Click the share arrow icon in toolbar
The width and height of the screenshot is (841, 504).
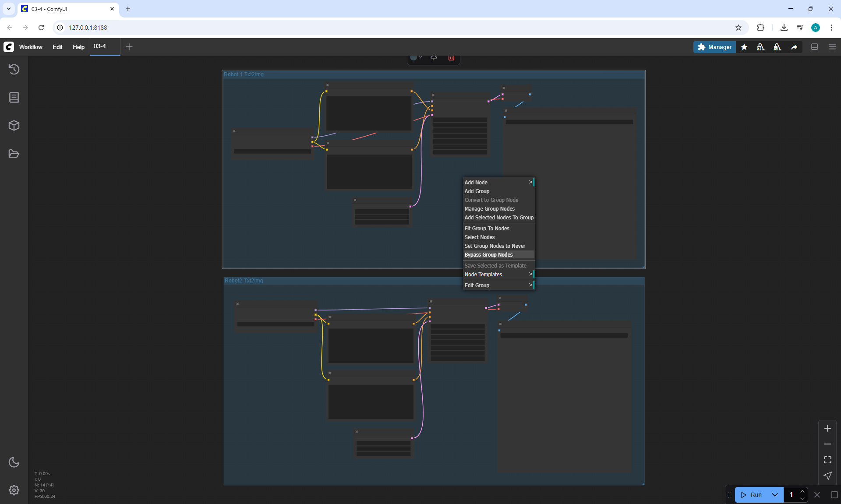(794, 47)
